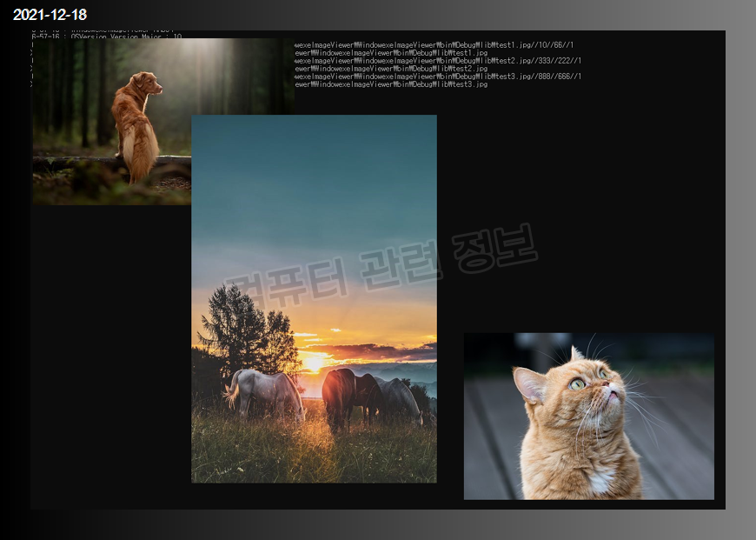Click the 2021-12-18 date label
The width and height of the screenshot is (756, 540).
pos(50,15)
